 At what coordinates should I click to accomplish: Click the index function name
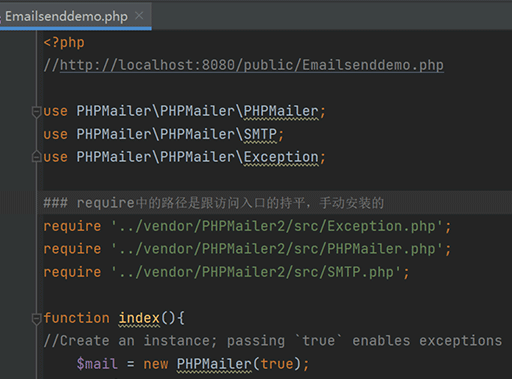click(139, 318)
